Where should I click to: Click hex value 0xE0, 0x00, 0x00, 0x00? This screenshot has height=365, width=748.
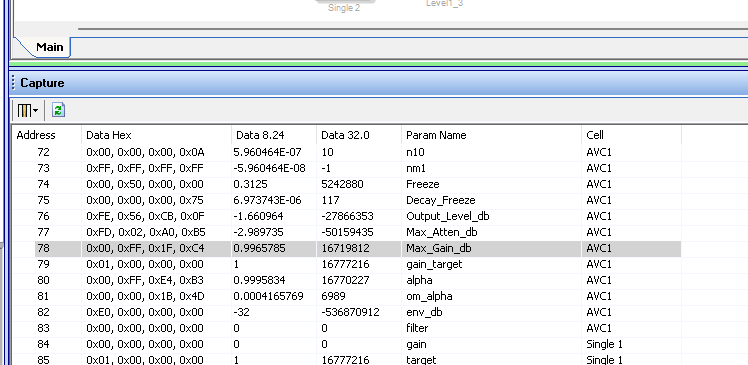[x=145, y=312]
